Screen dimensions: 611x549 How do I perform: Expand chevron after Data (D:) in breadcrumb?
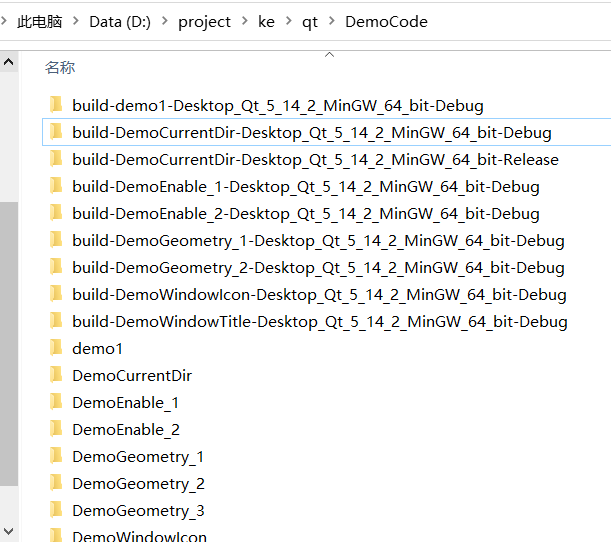pyautogui.click(x=165, y=21)
